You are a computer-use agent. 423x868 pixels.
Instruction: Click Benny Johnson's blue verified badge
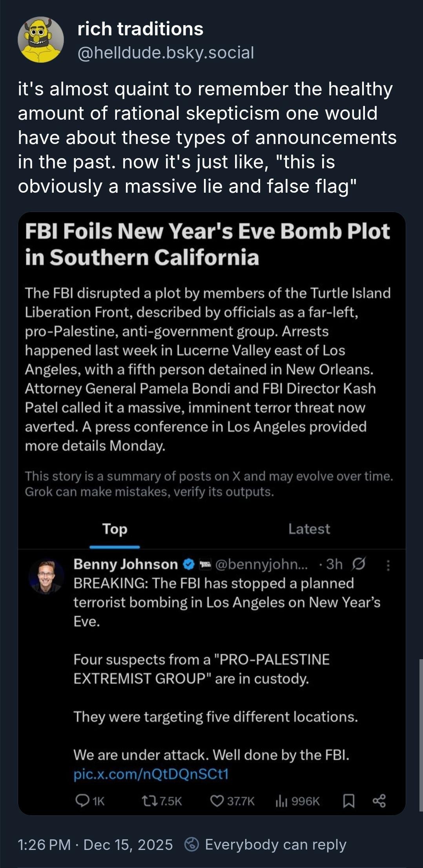pyautogui.click(x=189, y=564)
